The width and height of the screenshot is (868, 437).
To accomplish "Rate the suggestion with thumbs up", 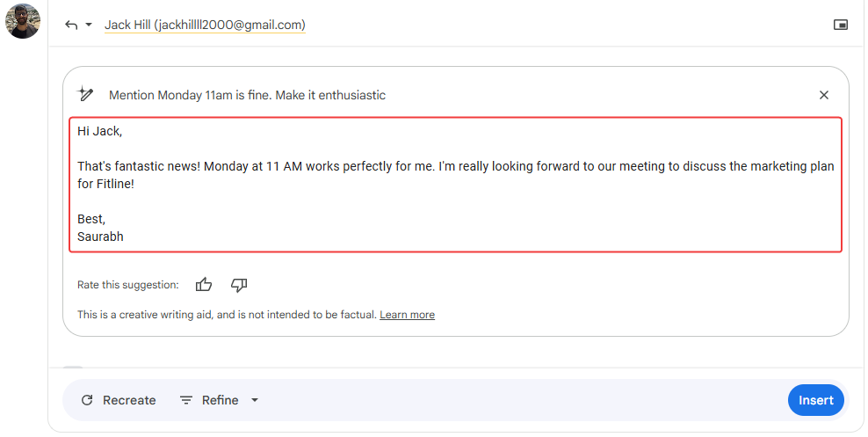I will coord(204,285).
